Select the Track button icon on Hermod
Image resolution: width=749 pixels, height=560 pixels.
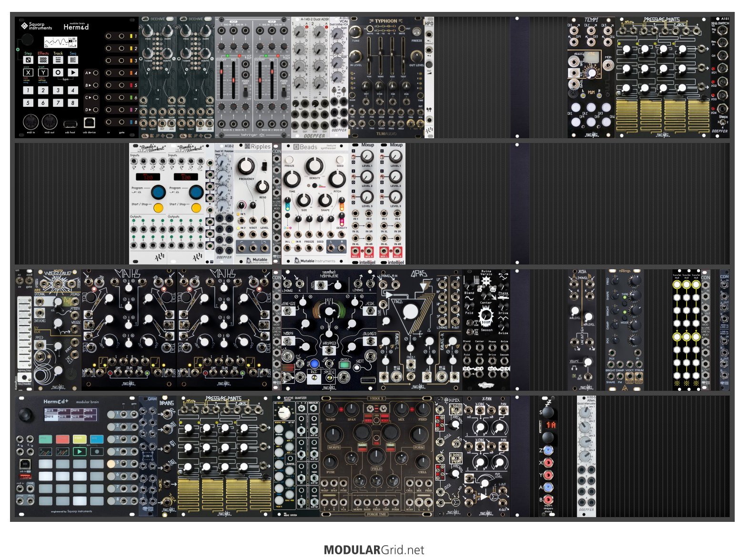pos(58,60)
